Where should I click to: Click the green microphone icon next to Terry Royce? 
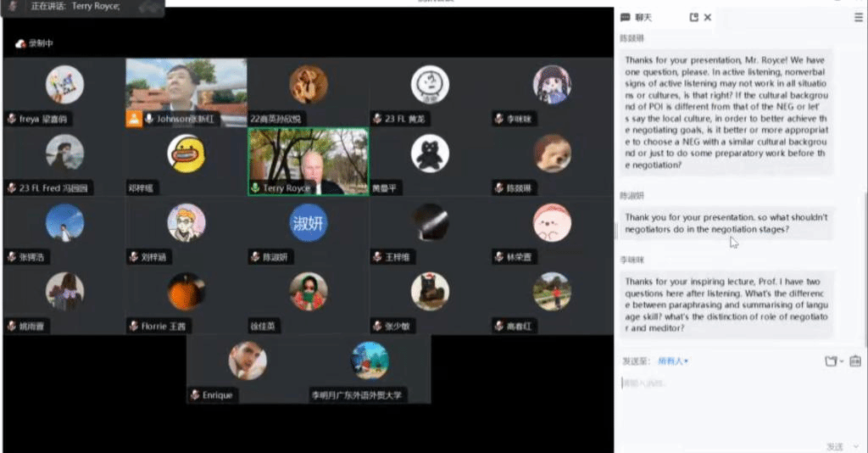tap(254, 187)
